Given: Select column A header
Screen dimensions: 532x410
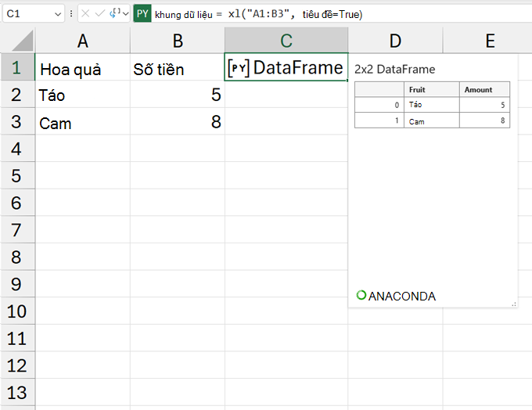Looking at the screenshot, I should click(x=83, y=41).
